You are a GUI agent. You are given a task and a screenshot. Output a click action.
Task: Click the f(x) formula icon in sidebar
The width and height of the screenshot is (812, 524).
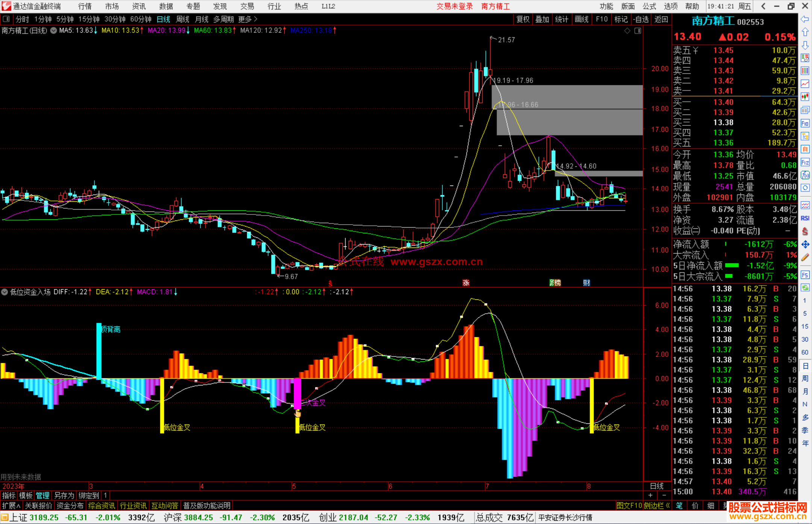(805, 175)
